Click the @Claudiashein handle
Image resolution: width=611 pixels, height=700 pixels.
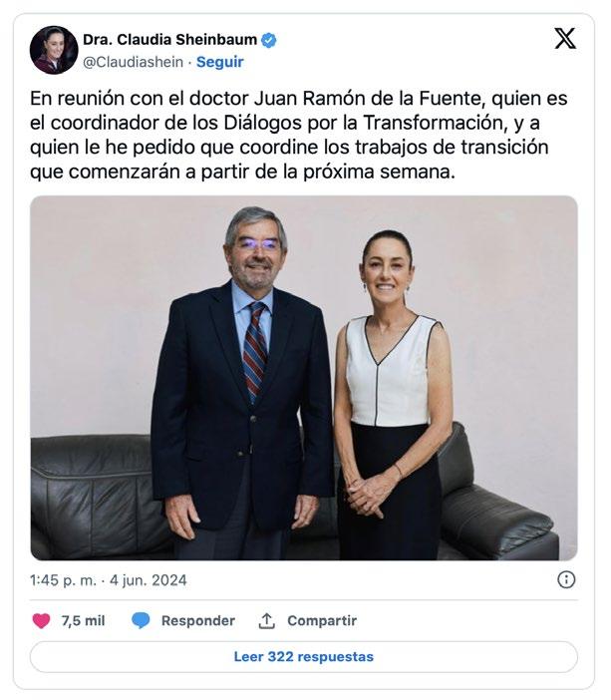(x=133, y=62)
